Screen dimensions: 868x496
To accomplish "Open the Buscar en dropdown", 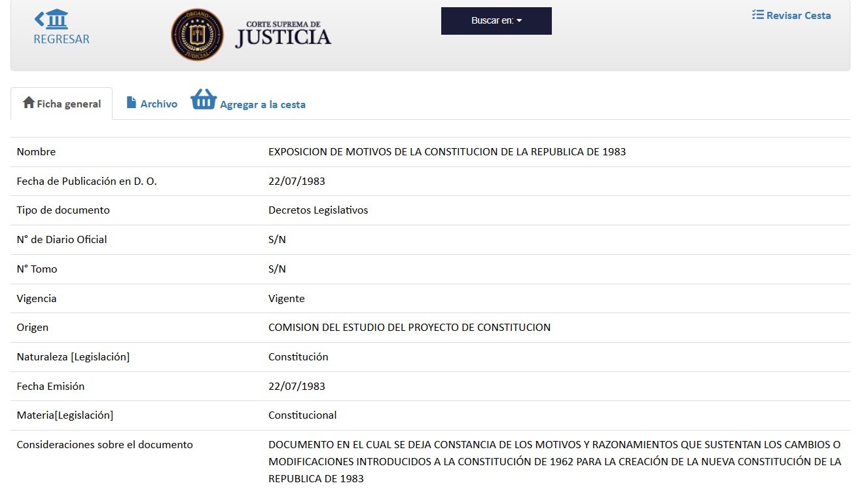I will (496, 21).
